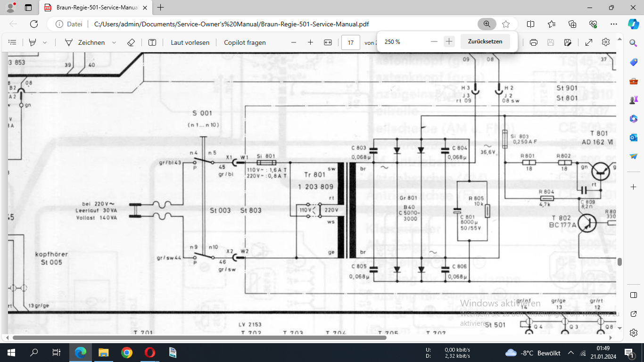The height and width of the screenshot is (362, 644).
Task: Open a new tab
Action: click(161, 8)
